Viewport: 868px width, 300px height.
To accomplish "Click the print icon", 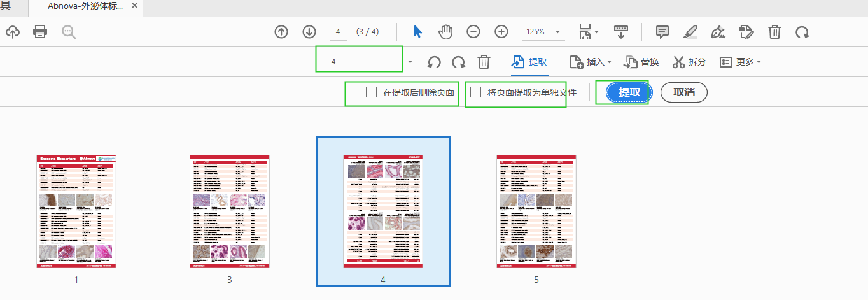I will point(40,31).
